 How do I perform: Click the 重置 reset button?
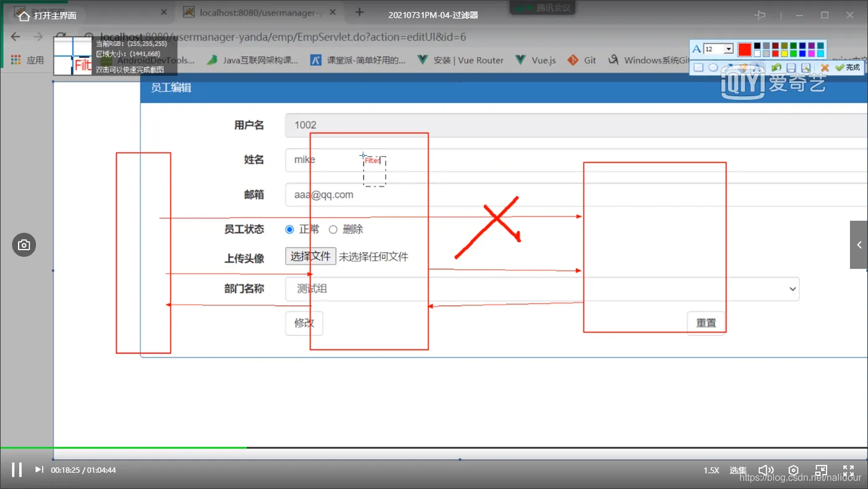(706, 323)
